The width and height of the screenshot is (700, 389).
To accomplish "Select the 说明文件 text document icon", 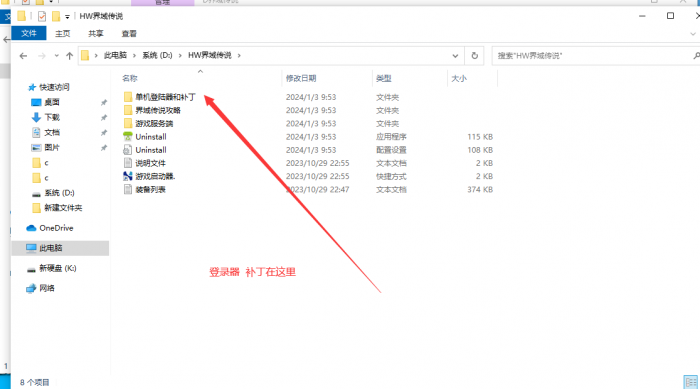I will tap(128, 163).
